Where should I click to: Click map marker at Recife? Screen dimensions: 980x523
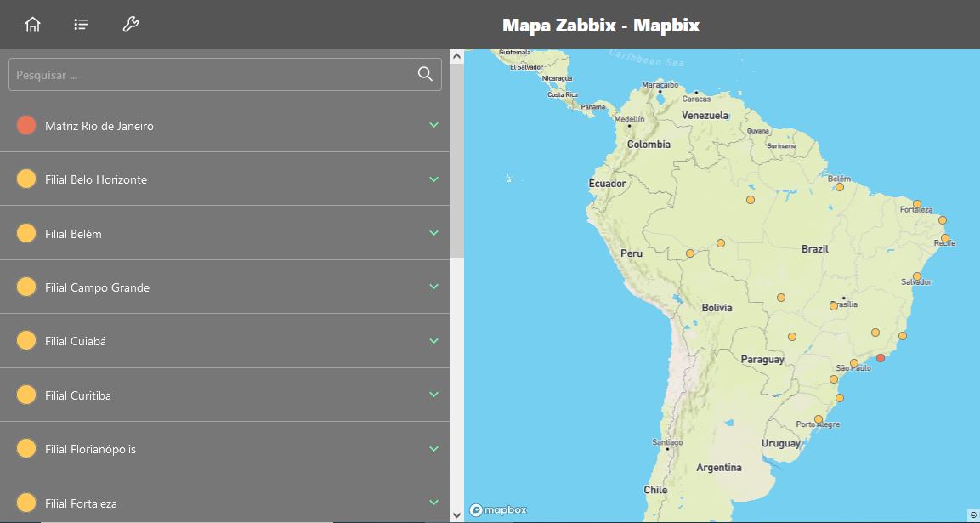click(x=945, y=238)
